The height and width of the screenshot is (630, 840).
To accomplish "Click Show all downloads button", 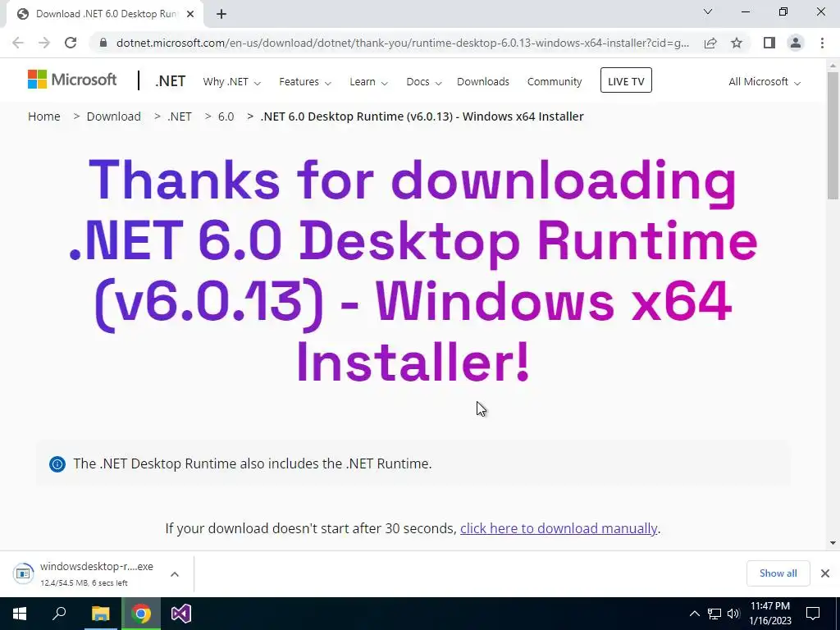I will (x=778, y=573).
